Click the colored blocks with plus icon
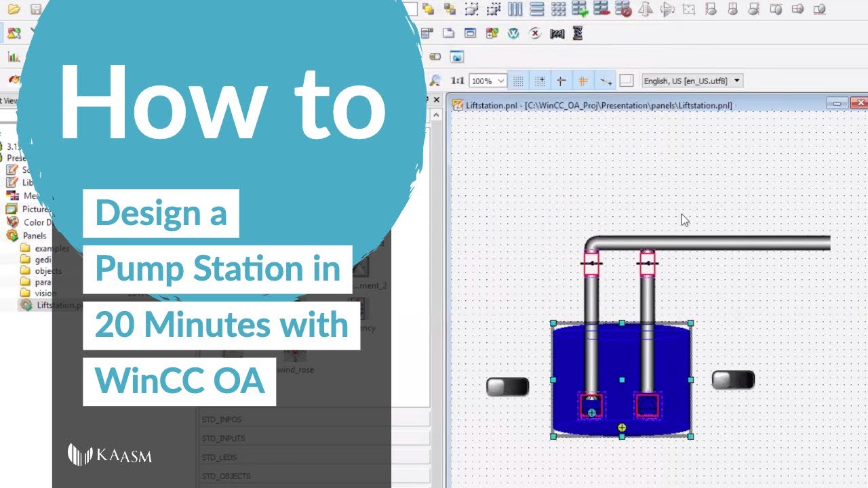Image resolution: width=868 pixels, height=488 pixels. pyautogui.click(x=492, y=33)
